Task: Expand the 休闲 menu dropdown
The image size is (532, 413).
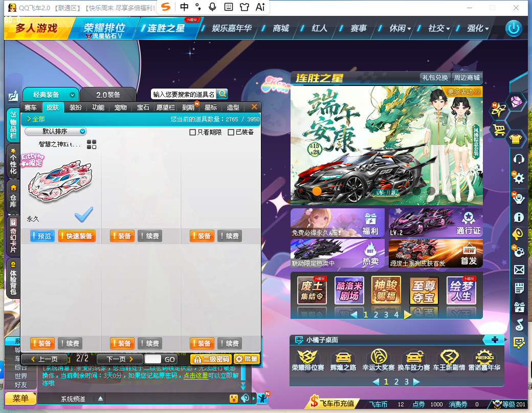Action: (x=400, y=29)
